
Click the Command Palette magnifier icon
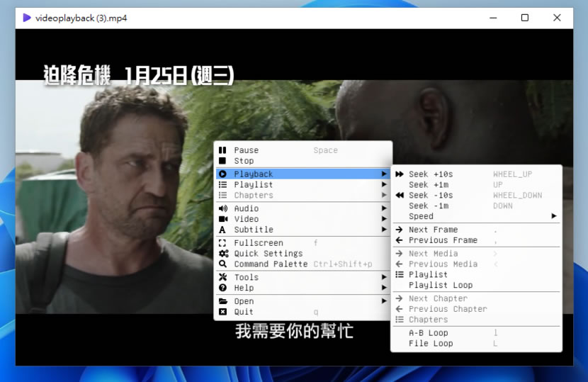click(x=222, y=264)
